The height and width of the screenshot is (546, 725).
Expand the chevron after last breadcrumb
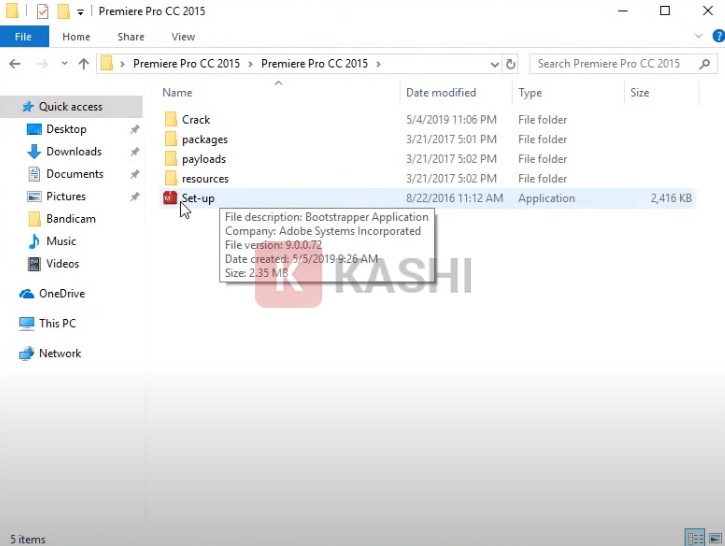click(379, 64)
